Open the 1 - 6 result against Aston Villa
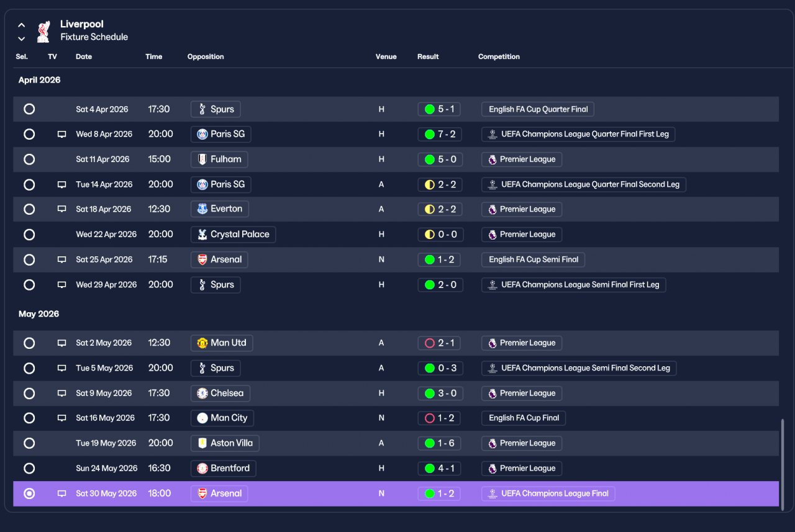 pos(440,443)
